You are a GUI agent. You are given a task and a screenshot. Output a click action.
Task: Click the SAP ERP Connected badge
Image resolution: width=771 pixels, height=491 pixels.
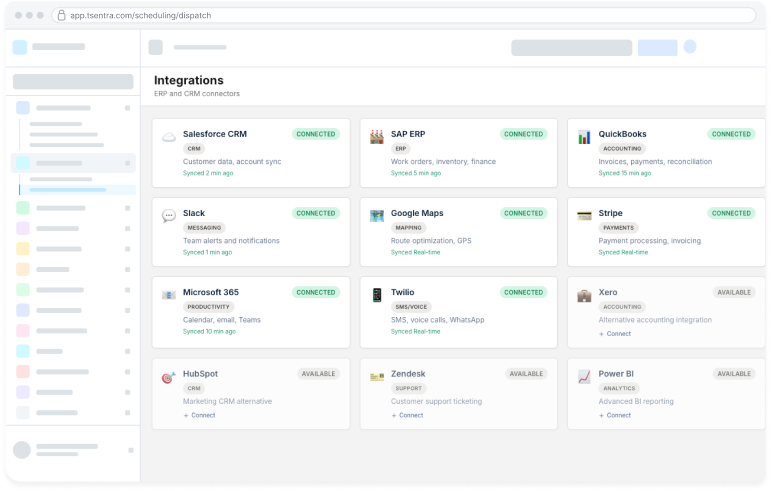coord(524,134)
